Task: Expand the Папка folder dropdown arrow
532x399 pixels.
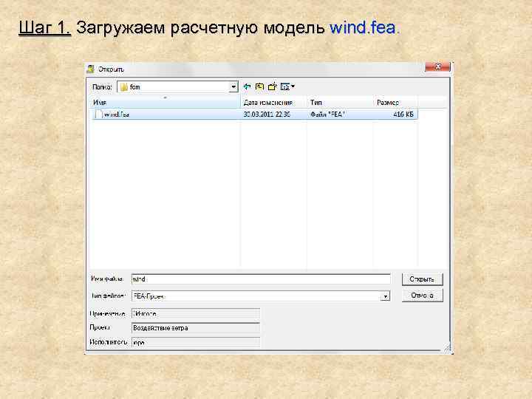Action: 233,87
